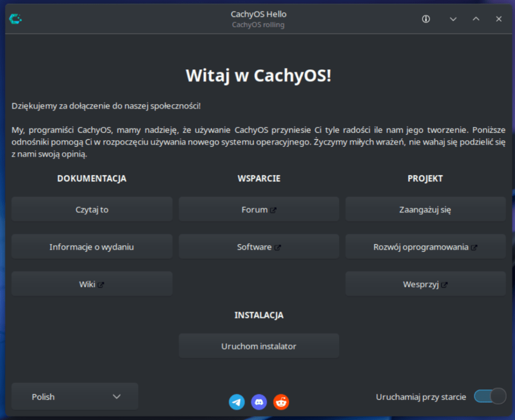Viewport: 515px width, 420px height.
Task: Open the Discord server icon
Action: [259, 402]
